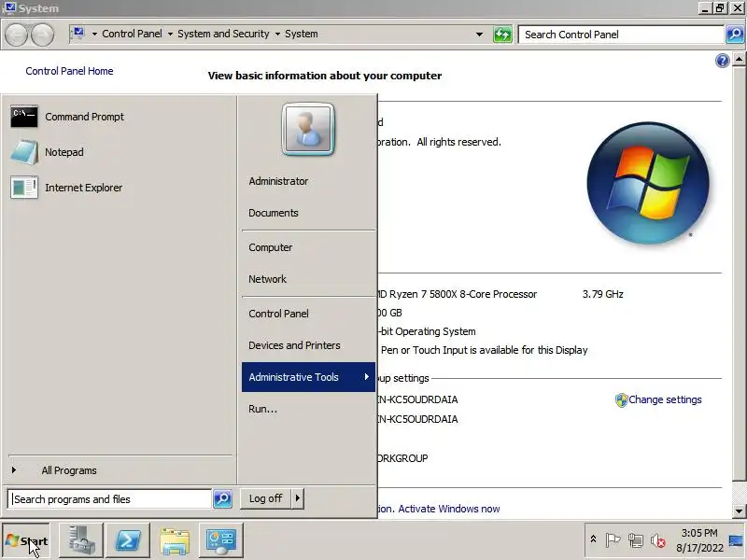Focus the Search programs and files box
This screenshot has width=747, height=560.
109,499
